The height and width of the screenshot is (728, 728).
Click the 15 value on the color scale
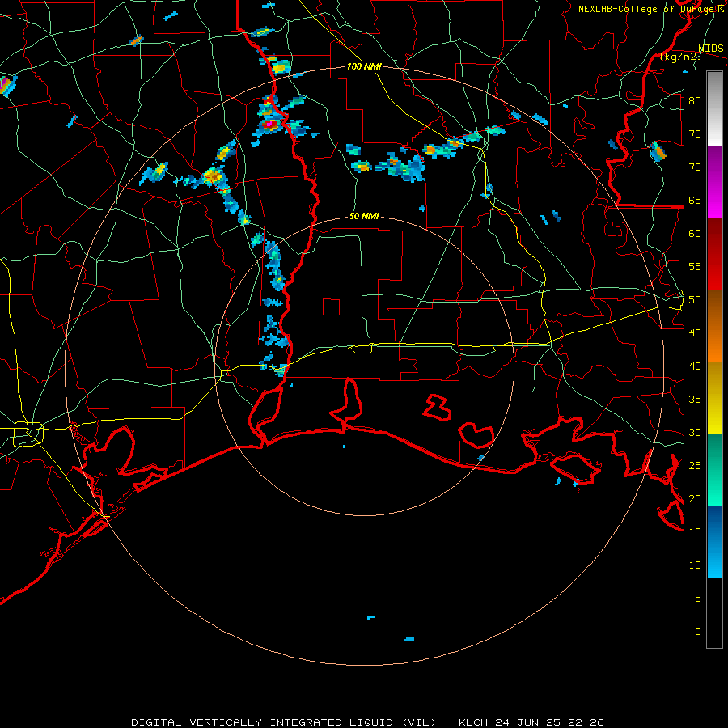(695, 532)
